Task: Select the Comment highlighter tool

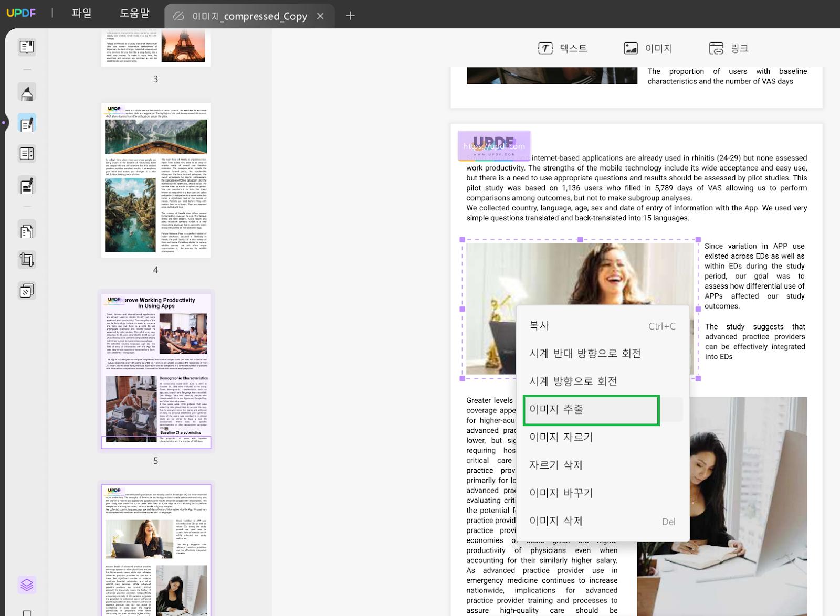Action: coord(27,92)
